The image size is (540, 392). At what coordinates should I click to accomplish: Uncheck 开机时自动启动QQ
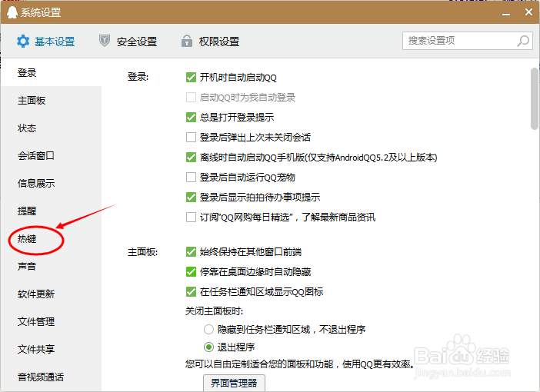pos(191,78)
